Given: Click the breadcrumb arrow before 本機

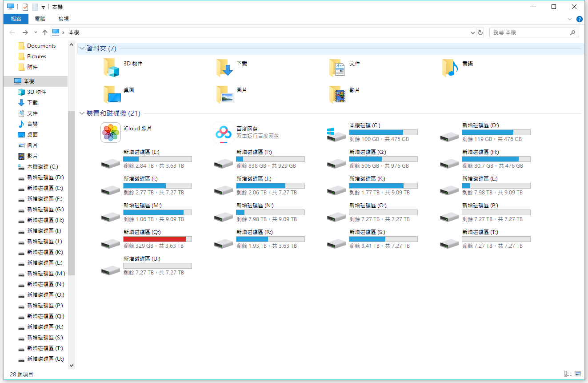Looking at the screenshot, I should tap(63, 32).
